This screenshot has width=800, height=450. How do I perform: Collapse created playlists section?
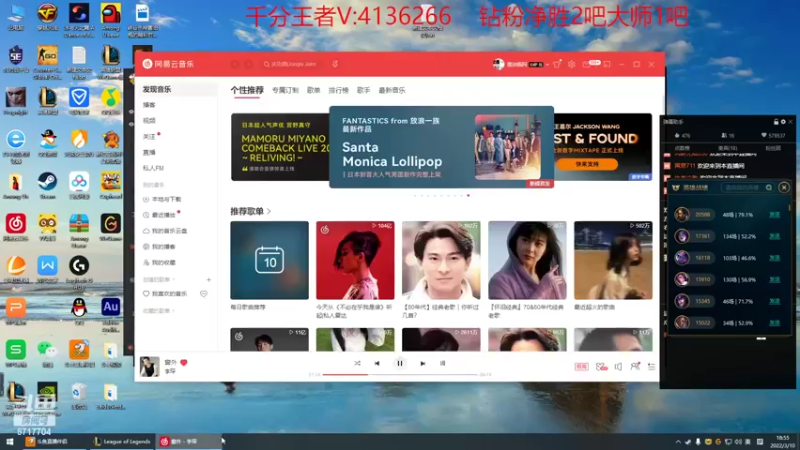[159, 280]
